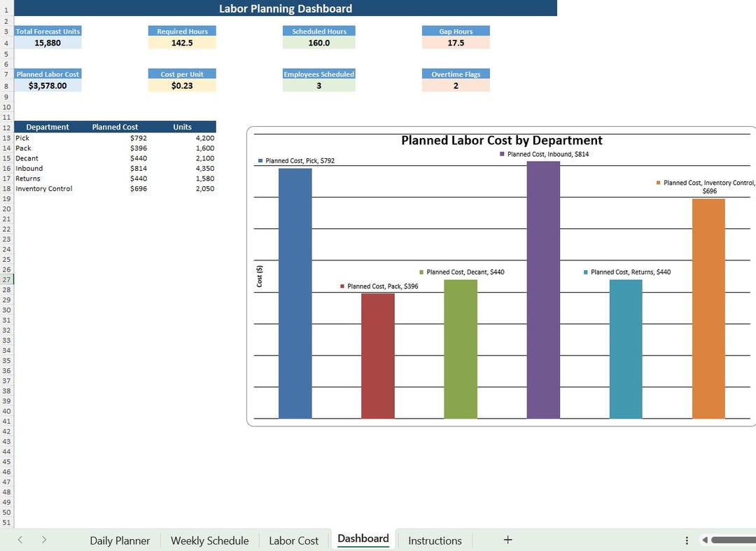
Task: Select the Total Forecast Units header cell
Action: point(48,32)
